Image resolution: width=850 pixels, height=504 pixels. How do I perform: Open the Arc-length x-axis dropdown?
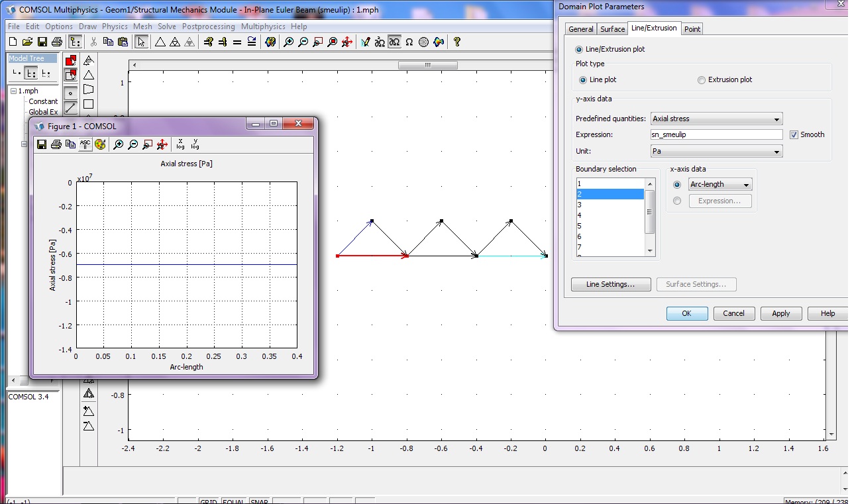coord(719,185)
